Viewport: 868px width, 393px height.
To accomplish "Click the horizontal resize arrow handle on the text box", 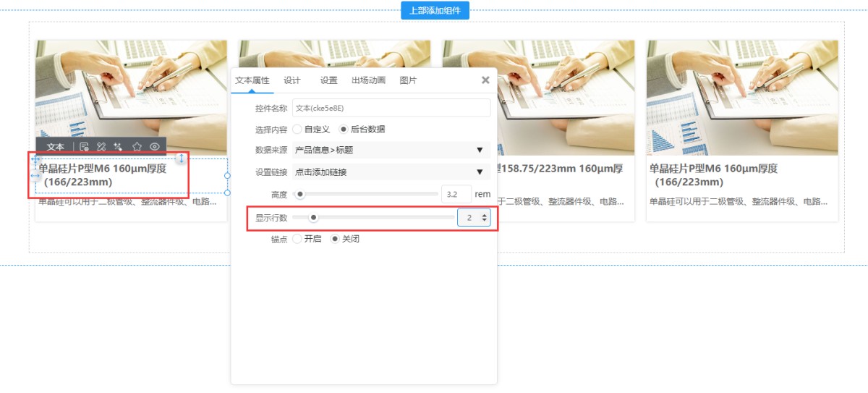I will (35, 175).
